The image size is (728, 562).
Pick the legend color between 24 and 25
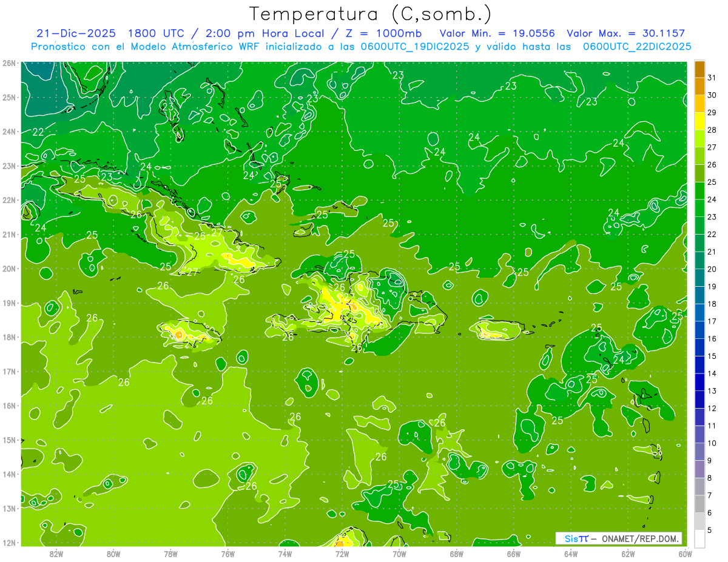[x=699, y=190]
